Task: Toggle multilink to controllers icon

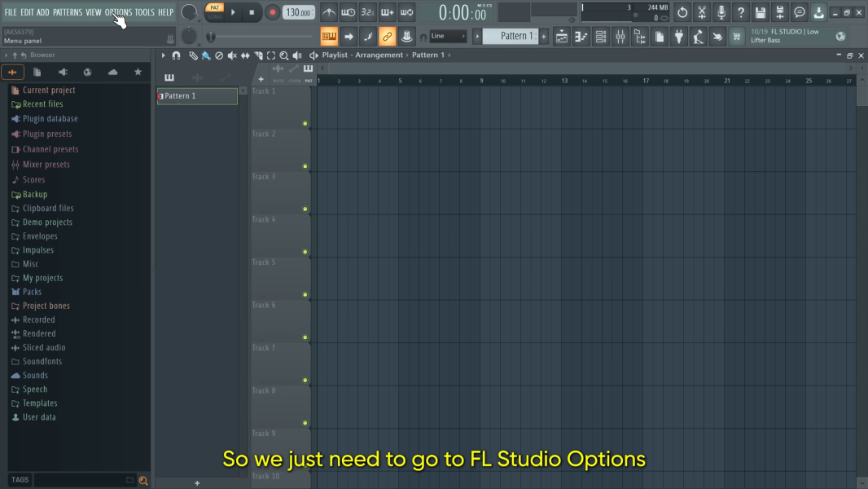Action: [x=388, y=37]
